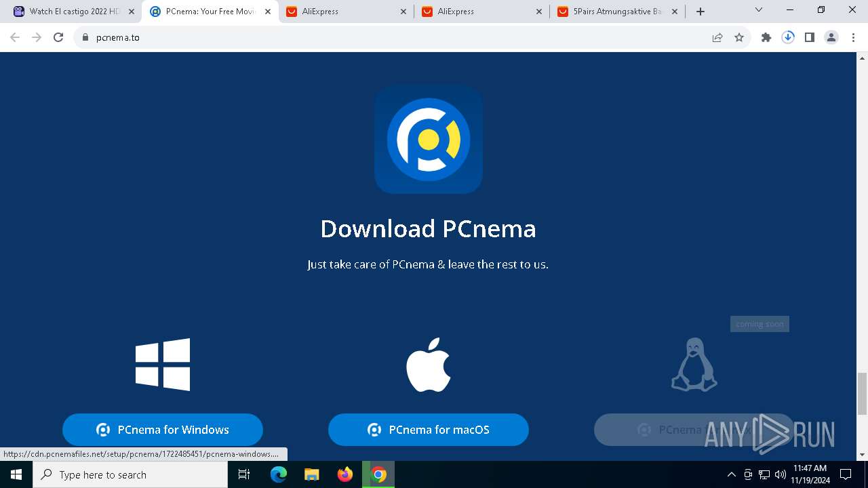Click the taskbar search box
This screenshot has height=488, width=868.
(130, 474)
